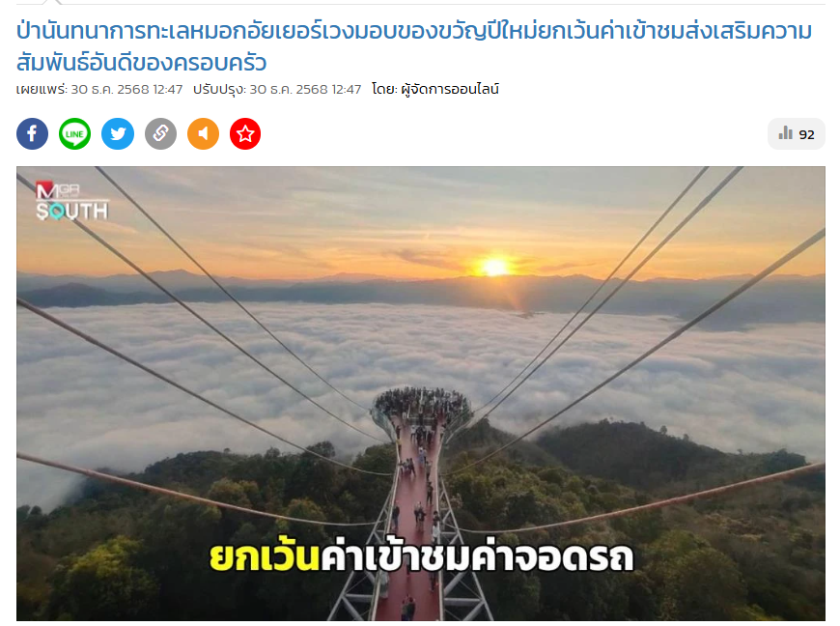The height and width of the screenshot is (626, 840).
Task: Copy the article link using the chain icon
Action: click(x=160, y=133)
